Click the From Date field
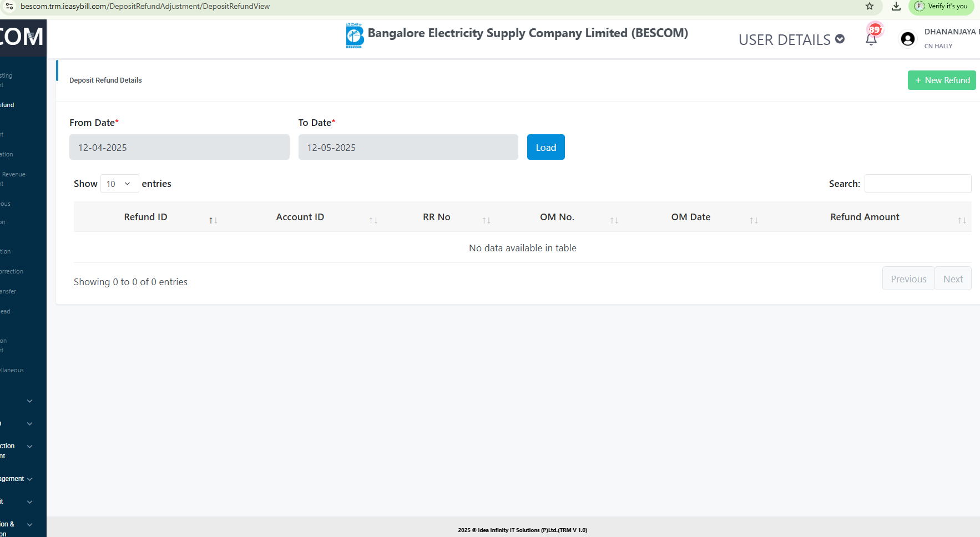 179,147
